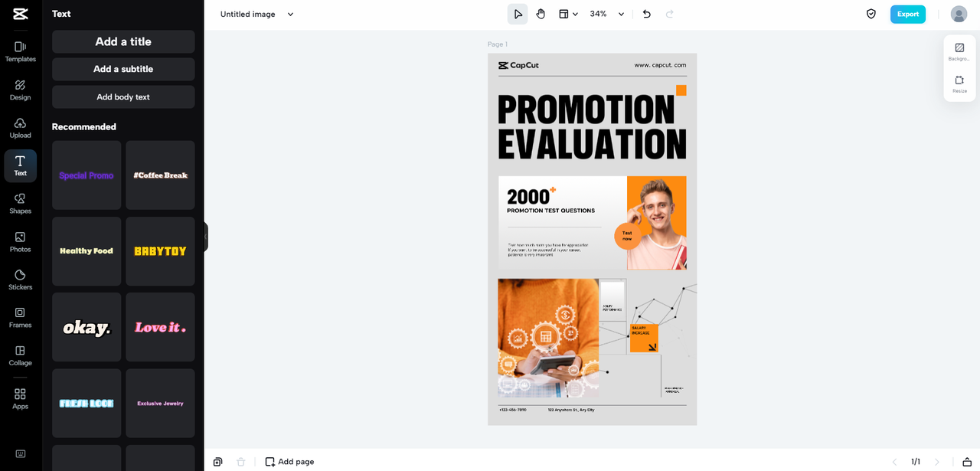Viewport: 980px width, 471px height.
Task: Open the Frames panel
Action: pos(20,318)
